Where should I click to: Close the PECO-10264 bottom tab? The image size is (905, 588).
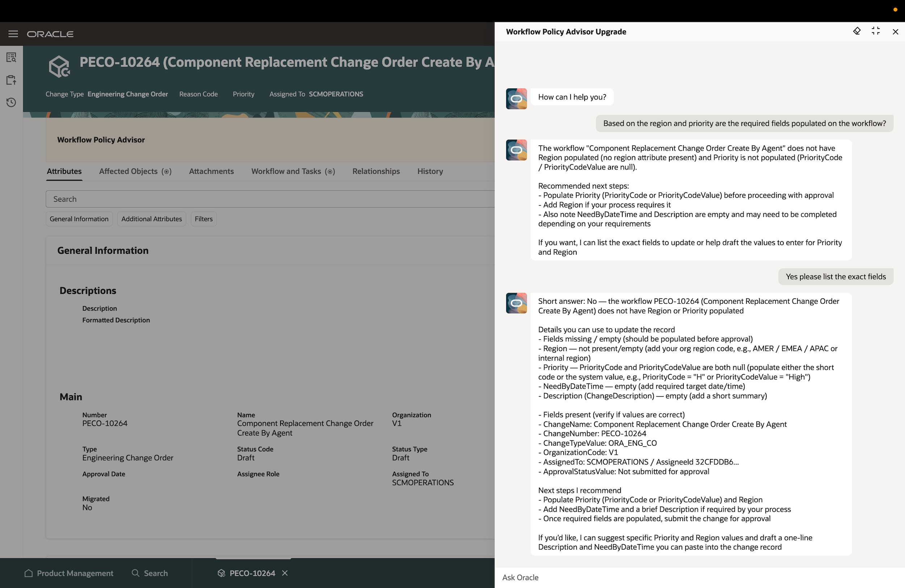tap(285, 573)
